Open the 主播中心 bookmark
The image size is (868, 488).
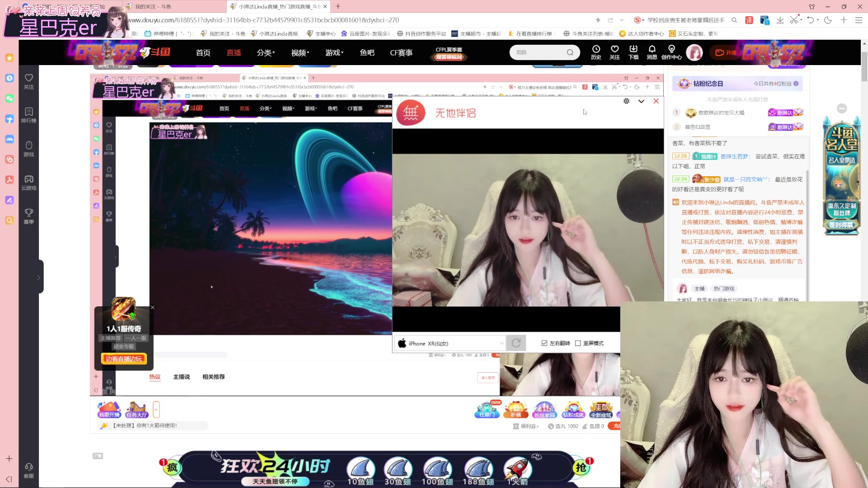[x=321, y=33]
